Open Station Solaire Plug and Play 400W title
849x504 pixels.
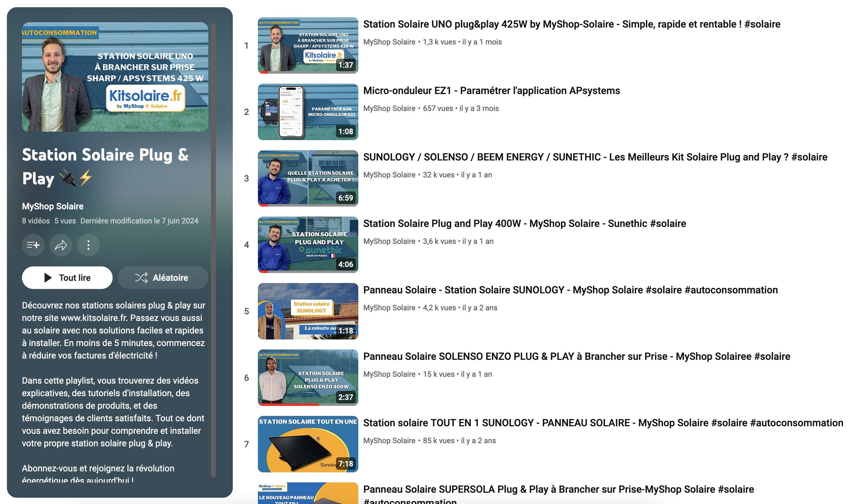(x=524, y=223)
